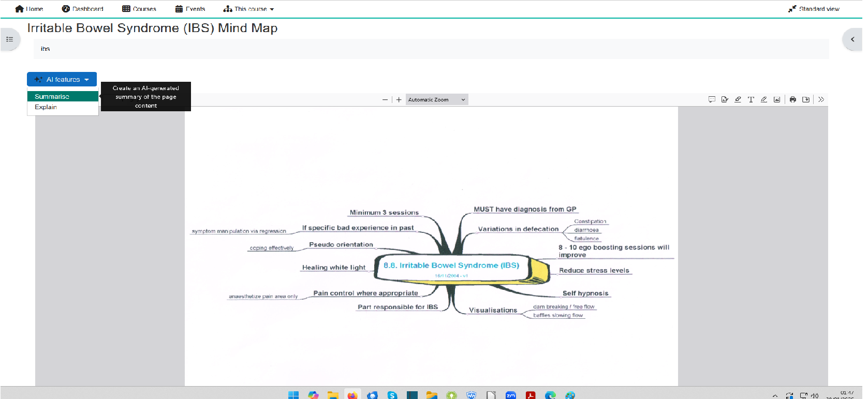Open more tools double-chevron menu

821,99
